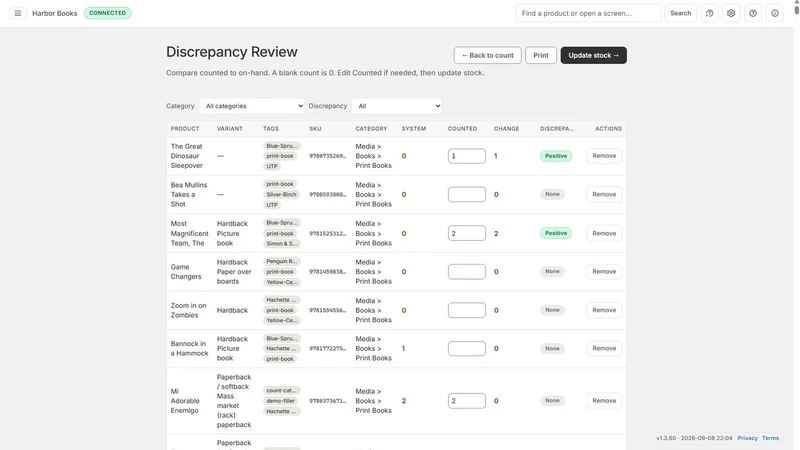The image size is (800, 450).
Task: Edit counted for Bannock in a Hammock
Action: tap(467, 348)
